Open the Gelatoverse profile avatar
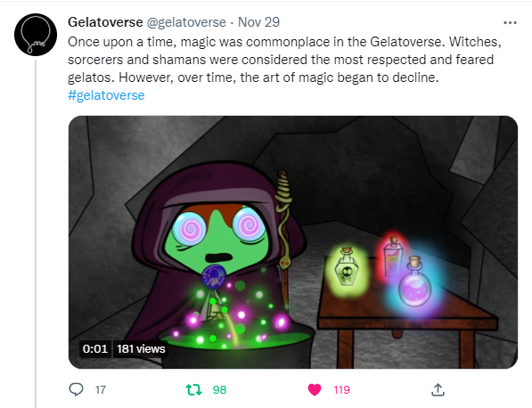 point(36,35)
